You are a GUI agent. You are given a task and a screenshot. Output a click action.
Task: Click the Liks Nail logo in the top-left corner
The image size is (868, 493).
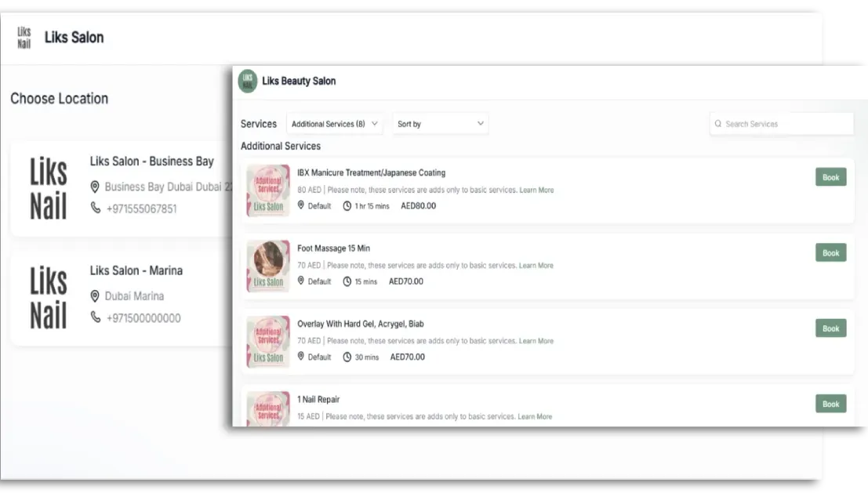point(24,37)
